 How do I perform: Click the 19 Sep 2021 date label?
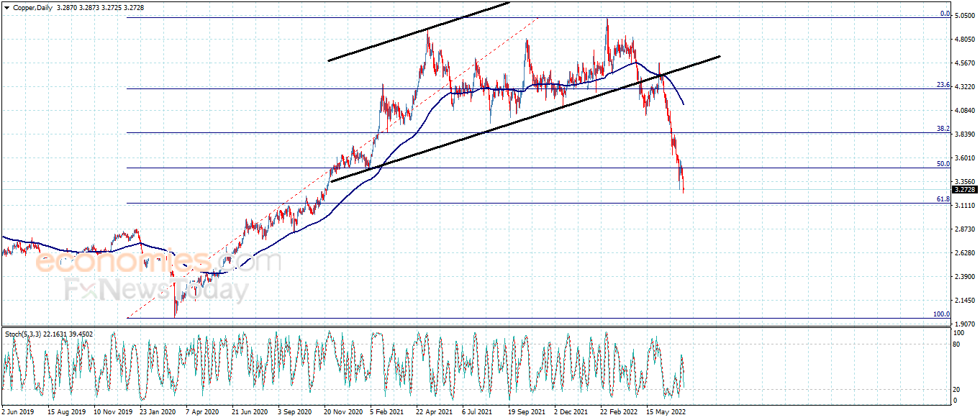click(x=527, y=414)
